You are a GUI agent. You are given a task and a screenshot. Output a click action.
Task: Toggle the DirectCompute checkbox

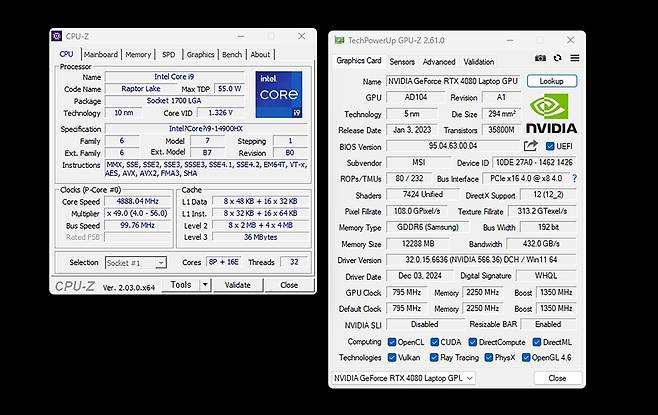(473, 342)
